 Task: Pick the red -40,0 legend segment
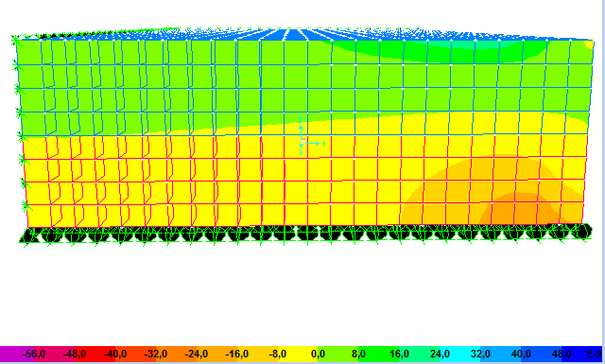point(115,354)
